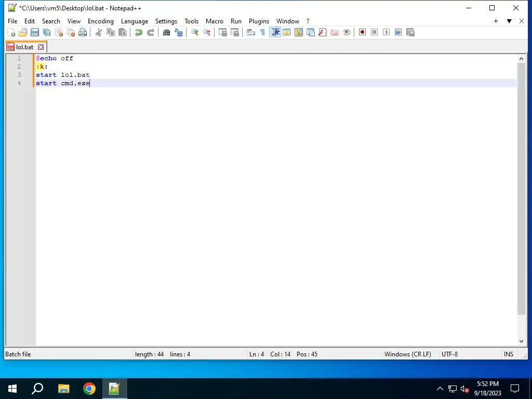This screenshot has width=532, height=399.
Task: Click the Print toolbar icon
Action: click(83, 32)
